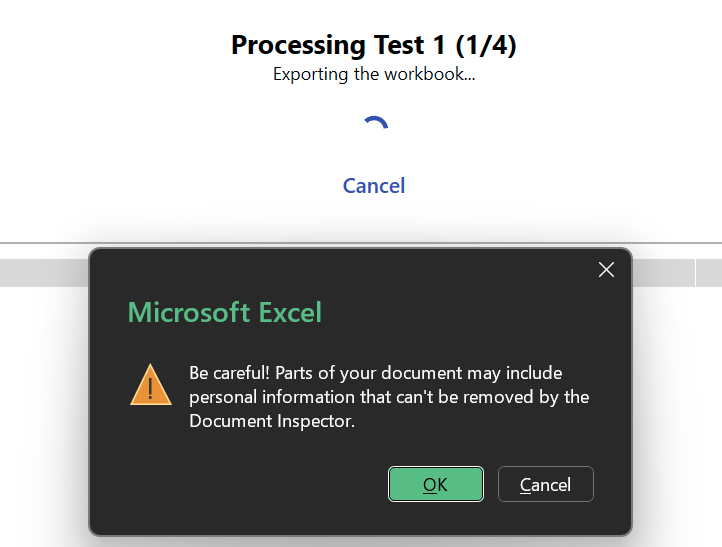Image resolution: width=722 pixels, height=547 pixels.
Task: Select the "Exporting the workbook..." status text
Action: pyautogui.click(x=374, y=74)
